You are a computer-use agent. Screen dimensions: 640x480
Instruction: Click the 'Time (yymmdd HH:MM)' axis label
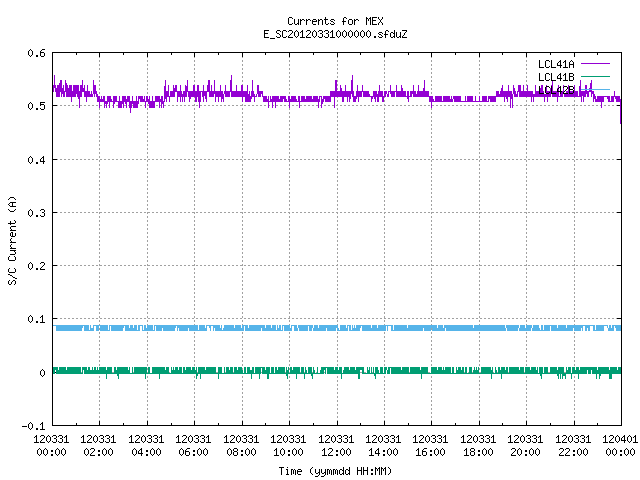tap(335, 471)
